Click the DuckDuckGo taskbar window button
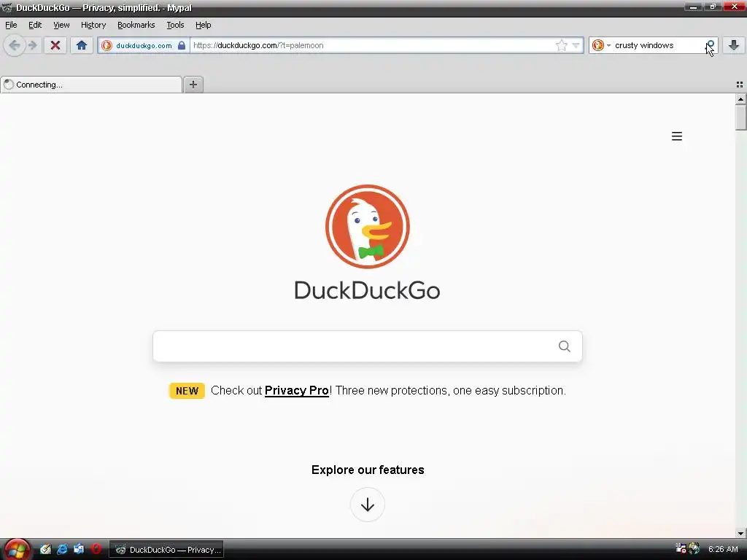 (x=167, y=550)
